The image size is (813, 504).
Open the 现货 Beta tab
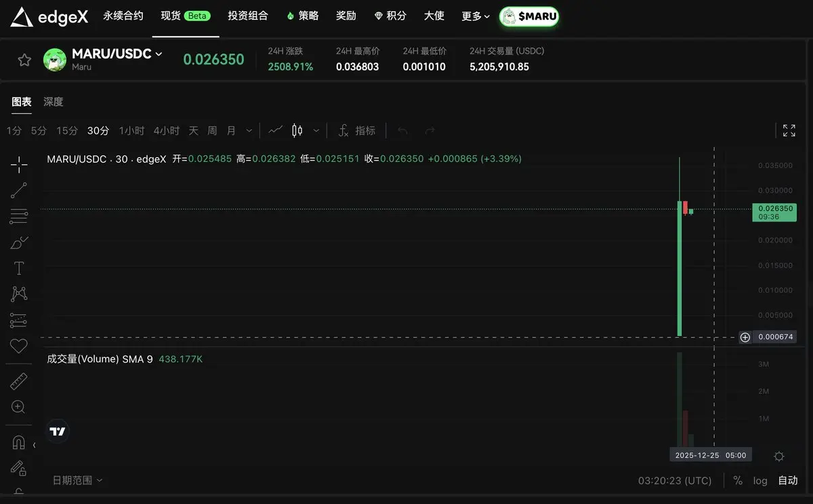[186, 16]
